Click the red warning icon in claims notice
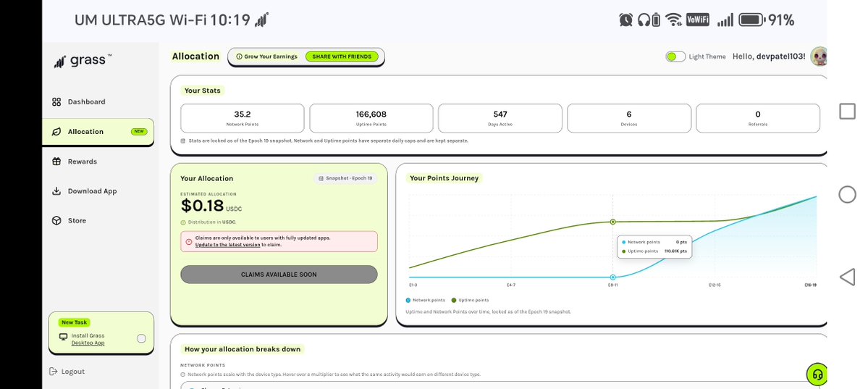This screenshot has width=868, height=389. tap(189, 242)
